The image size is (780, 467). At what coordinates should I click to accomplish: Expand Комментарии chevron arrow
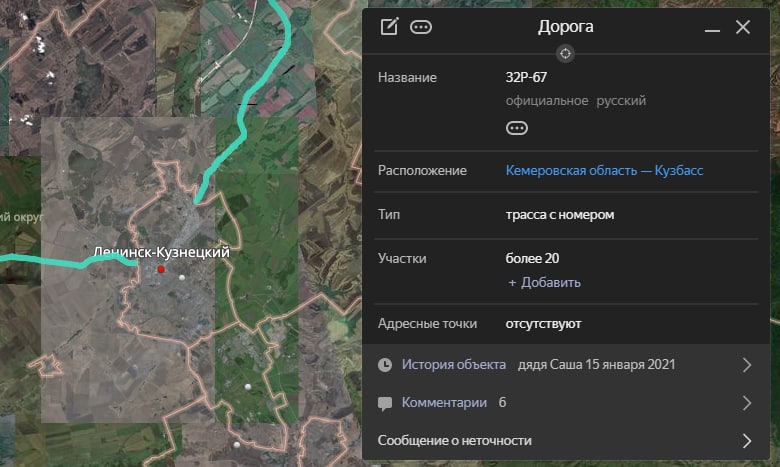point(747,403)
